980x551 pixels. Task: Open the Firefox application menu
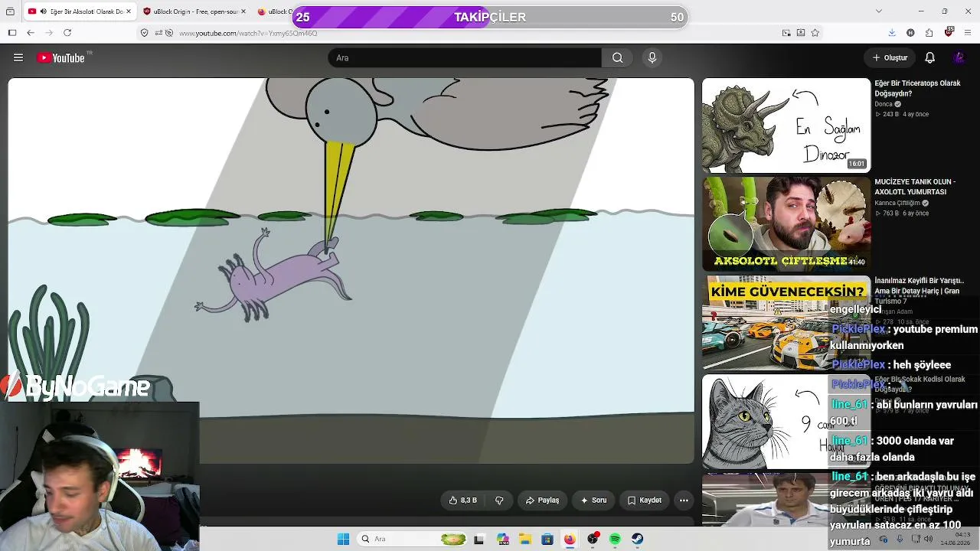tap(969, 33)
